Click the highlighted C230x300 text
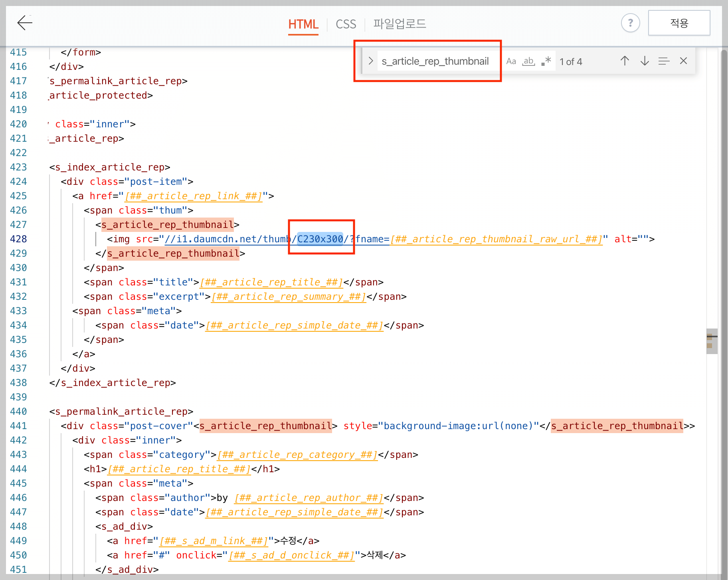 (x=320, y=239)
